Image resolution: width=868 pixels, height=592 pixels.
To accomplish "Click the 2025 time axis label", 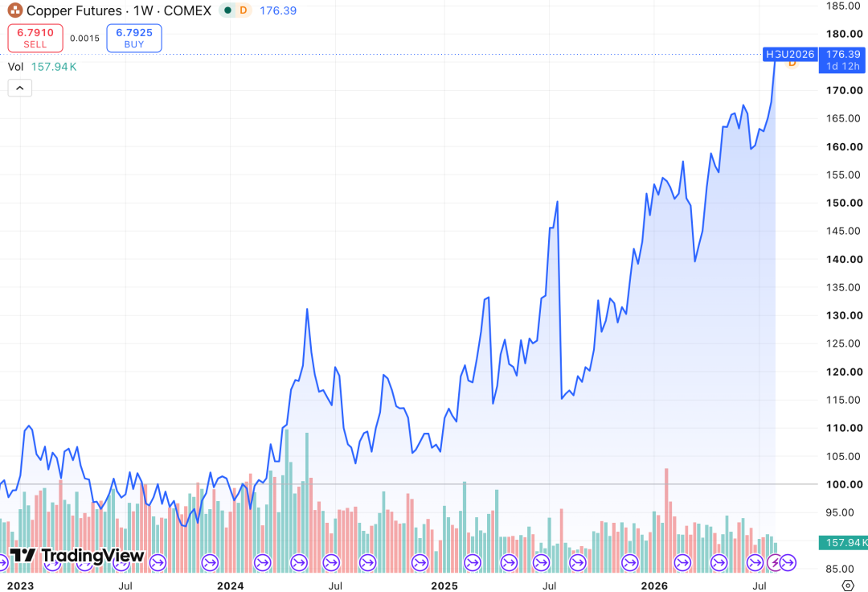I will click(x=444, y=586).
